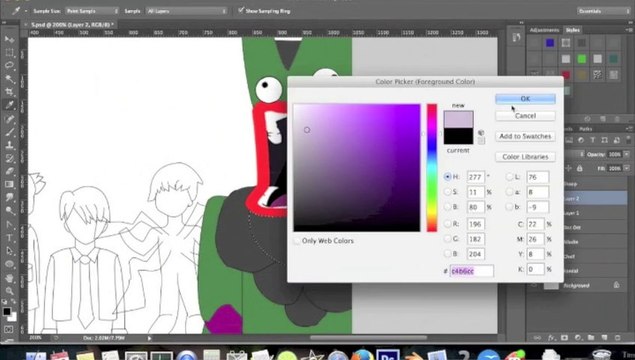Select the lowercase a radio button
Viewport: 635px width, 360px height.
pyautogui.click(x=509, y=192)
